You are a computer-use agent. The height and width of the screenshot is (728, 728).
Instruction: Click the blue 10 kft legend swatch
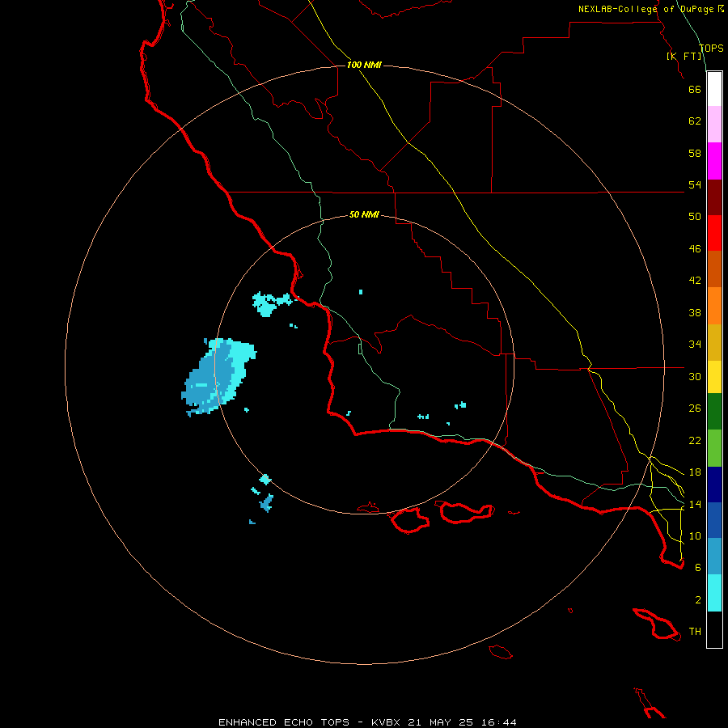[x=714, y=520]
